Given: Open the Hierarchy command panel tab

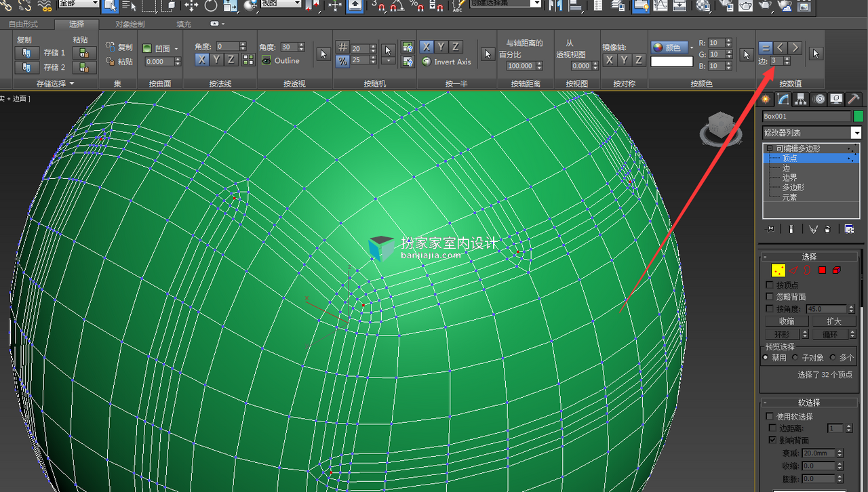Looking at the screenshot, I should coord(801,99).
